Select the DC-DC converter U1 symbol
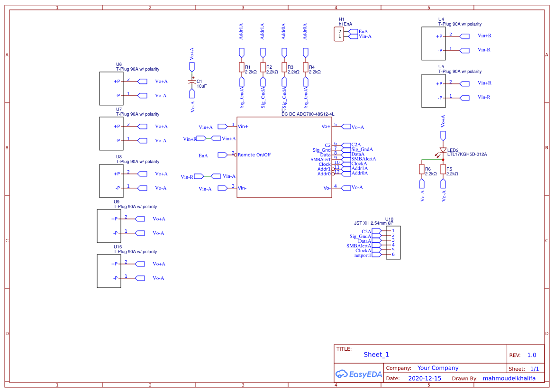 click(284, 156)
